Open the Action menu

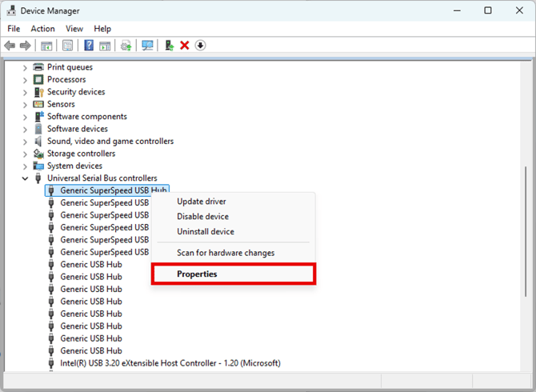pos(42,29)
